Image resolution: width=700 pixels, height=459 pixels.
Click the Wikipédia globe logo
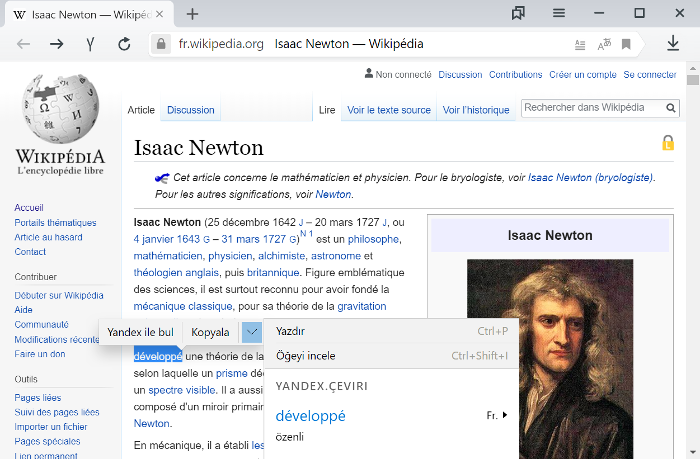click(x=61, y=108)
